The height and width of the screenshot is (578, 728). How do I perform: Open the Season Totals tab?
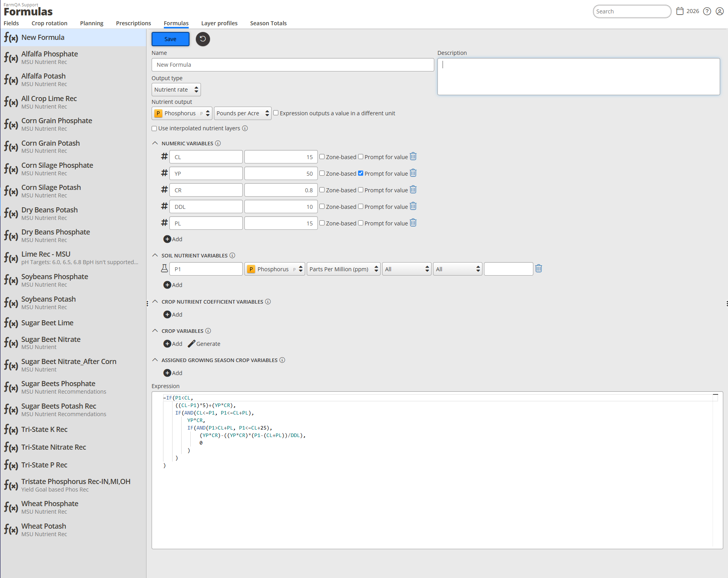(x=268, y=23)
